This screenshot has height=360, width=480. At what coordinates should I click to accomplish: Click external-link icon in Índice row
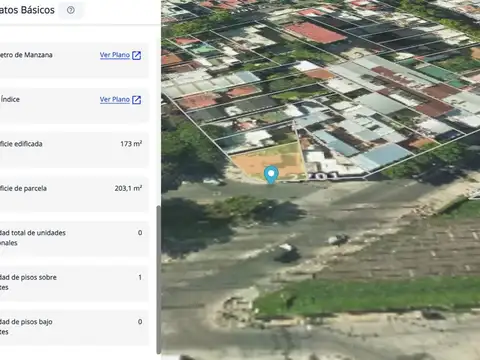click(137, 100)
